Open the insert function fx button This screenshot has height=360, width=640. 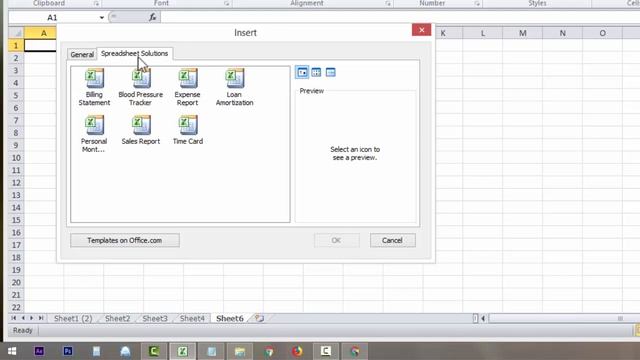click(152, 17)
